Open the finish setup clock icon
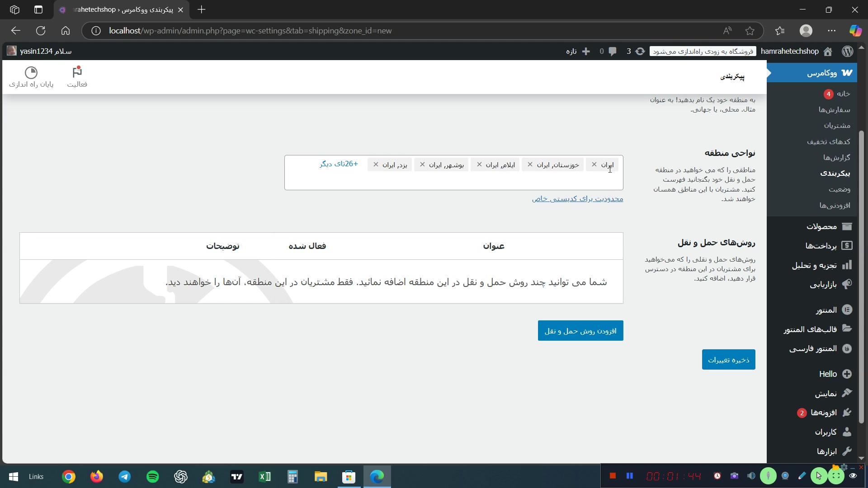The width and height of the screenshot is (868, 488). click(x=31, y=72)
